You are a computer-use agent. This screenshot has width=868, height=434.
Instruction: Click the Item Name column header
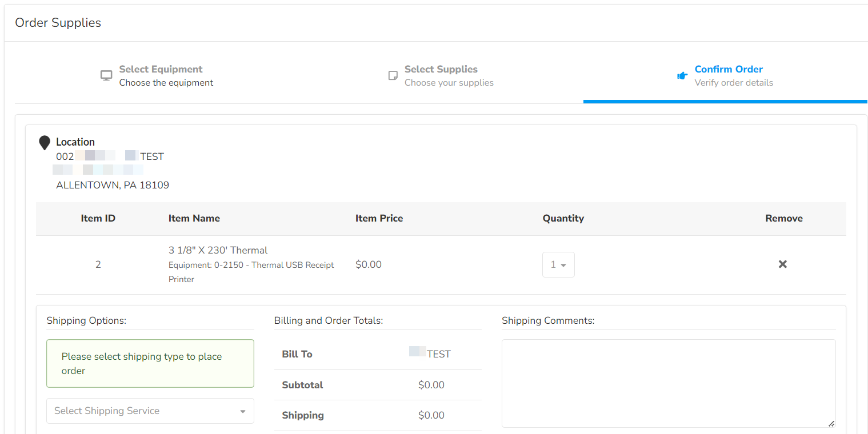pos(194,218)
